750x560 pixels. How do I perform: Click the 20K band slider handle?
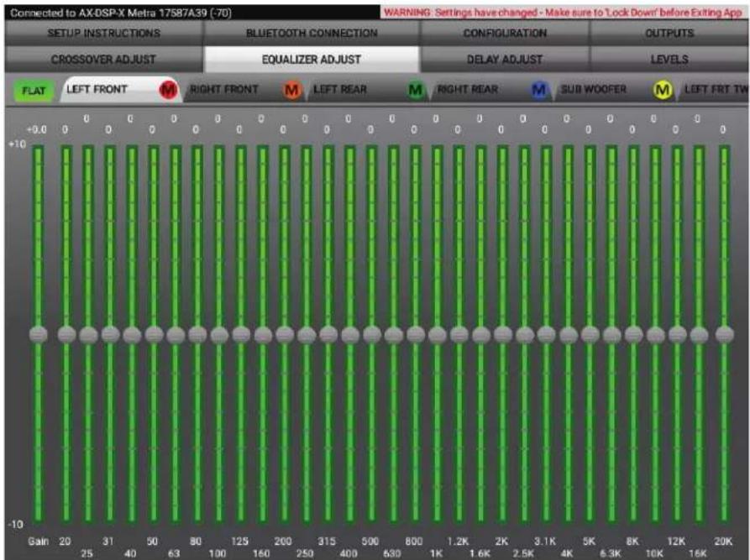point(725,334)
